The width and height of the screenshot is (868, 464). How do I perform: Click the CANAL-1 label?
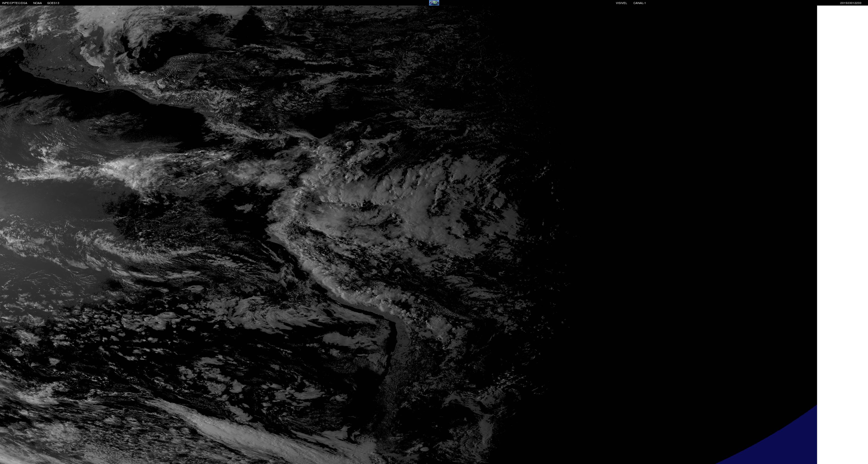[x=639, y=3]
